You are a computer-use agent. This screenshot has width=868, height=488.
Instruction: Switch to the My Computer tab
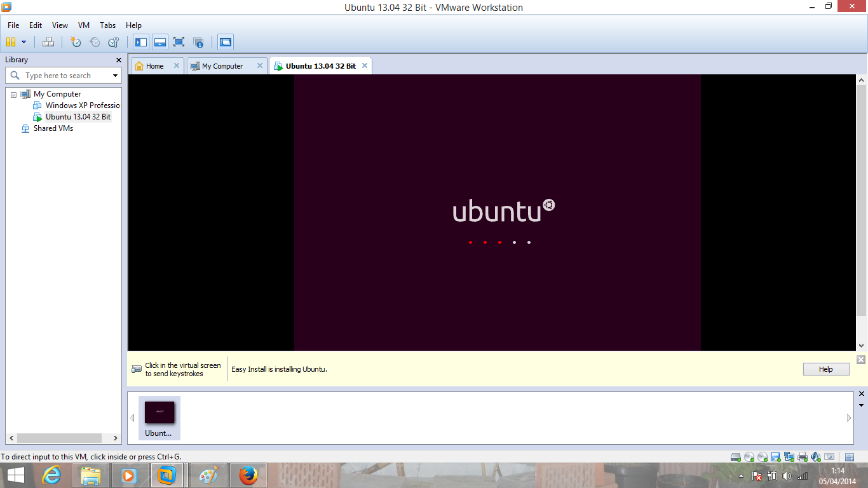click(x=221, y=65)
